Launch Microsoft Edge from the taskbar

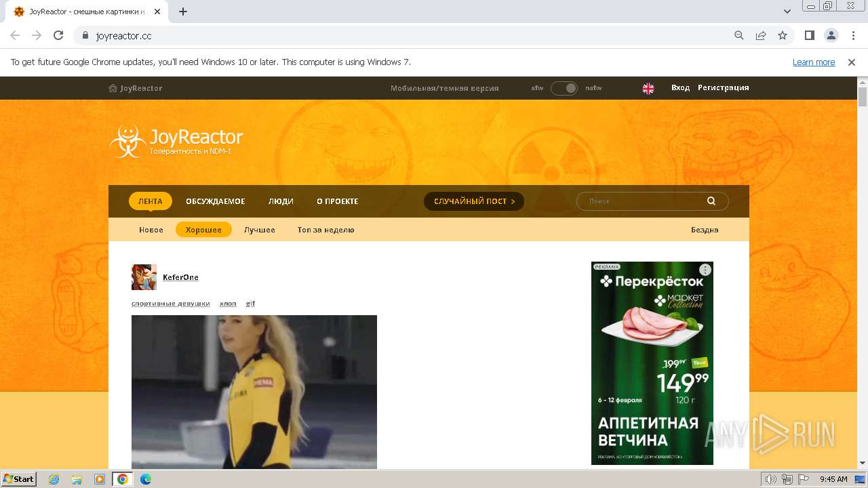145,479
